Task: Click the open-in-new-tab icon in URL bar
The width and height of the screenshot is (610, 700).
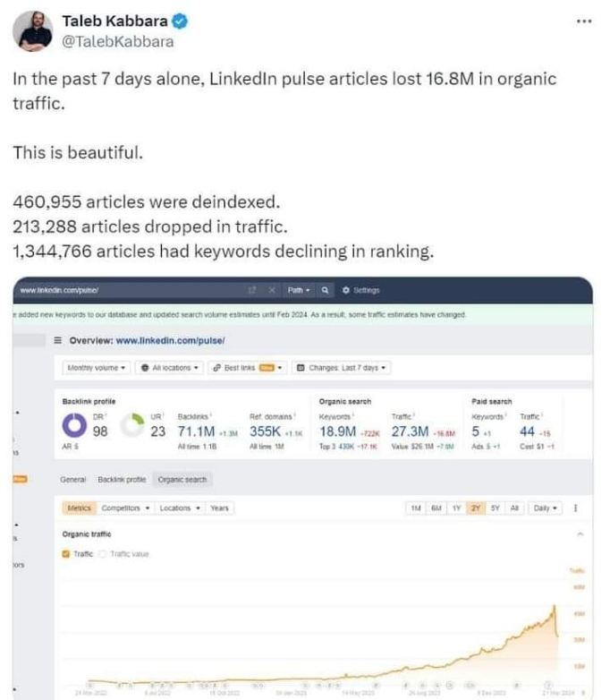Action: pyautogui.click(x=252, y=290)
